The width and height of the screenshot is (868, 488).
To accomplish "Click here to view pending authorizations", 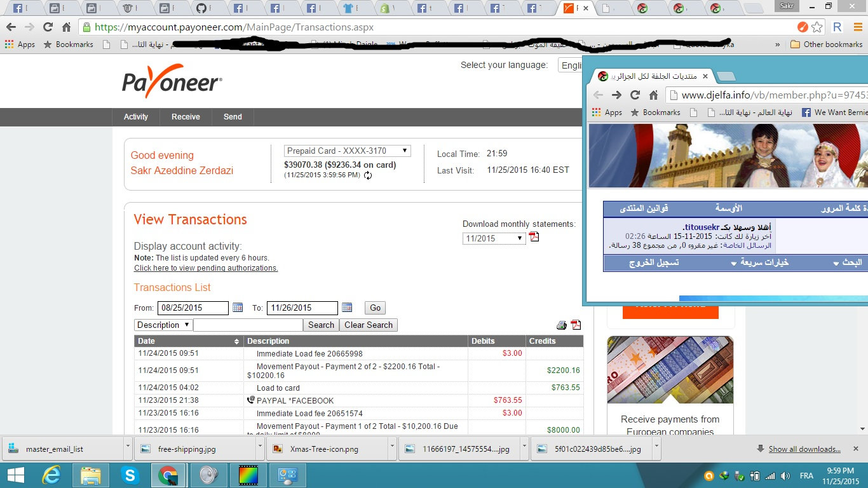I will pyautogui.click(x=206, y=268).
